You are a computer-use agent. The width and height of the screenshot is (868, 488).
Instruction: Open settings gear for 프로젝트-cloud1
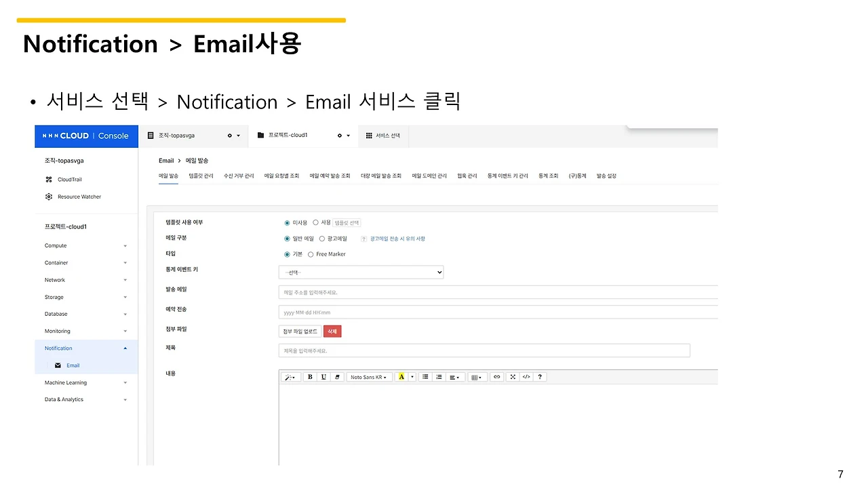click(x=340, y=136)
